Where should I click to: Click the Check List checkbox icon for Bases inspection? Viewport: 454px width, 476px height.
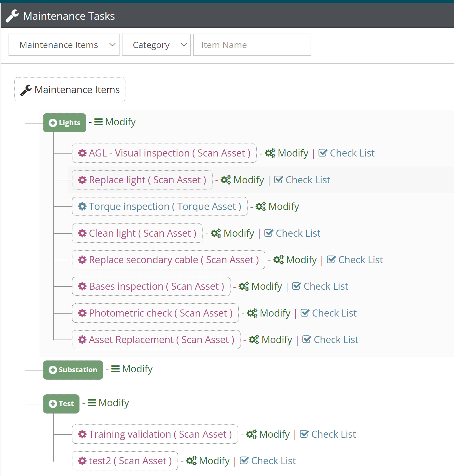(296, 286)
